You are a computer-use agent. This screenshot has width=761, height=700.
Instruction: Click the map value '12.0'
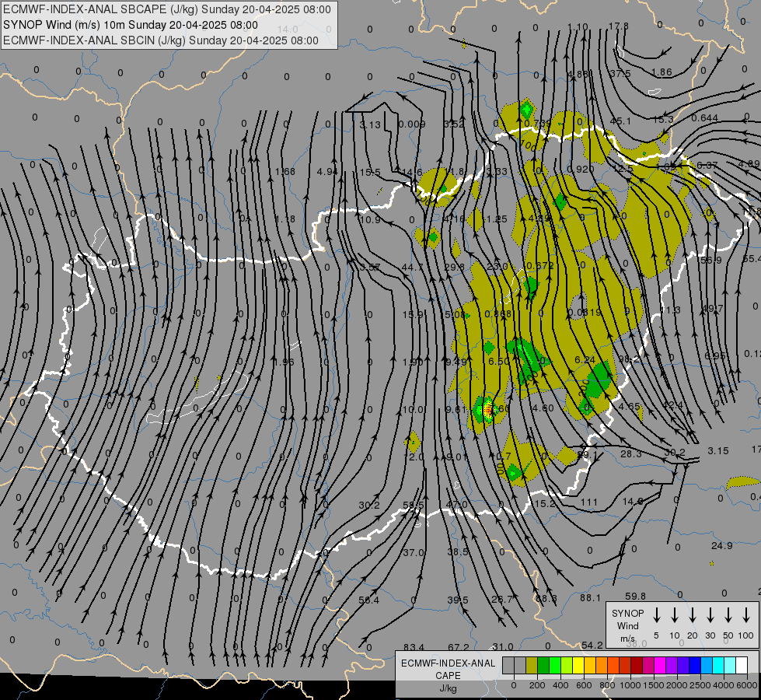413,457
